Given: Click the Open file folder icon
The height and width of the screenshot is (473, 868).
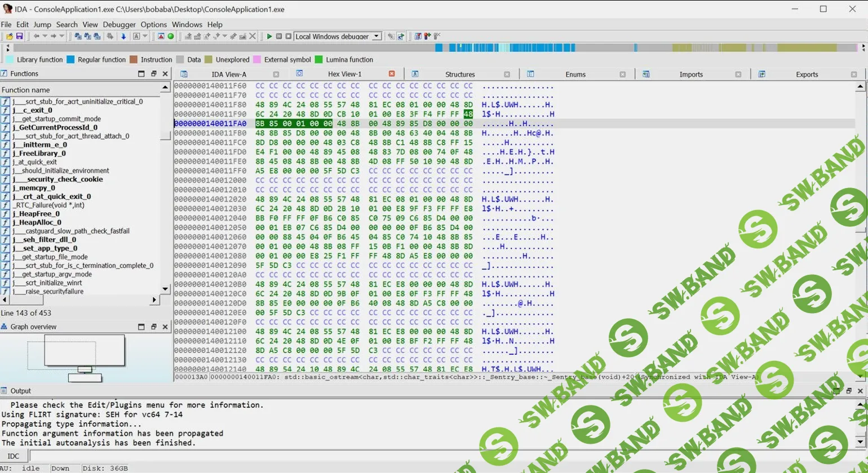Looking at the screenshot, I should pos(10,36).
